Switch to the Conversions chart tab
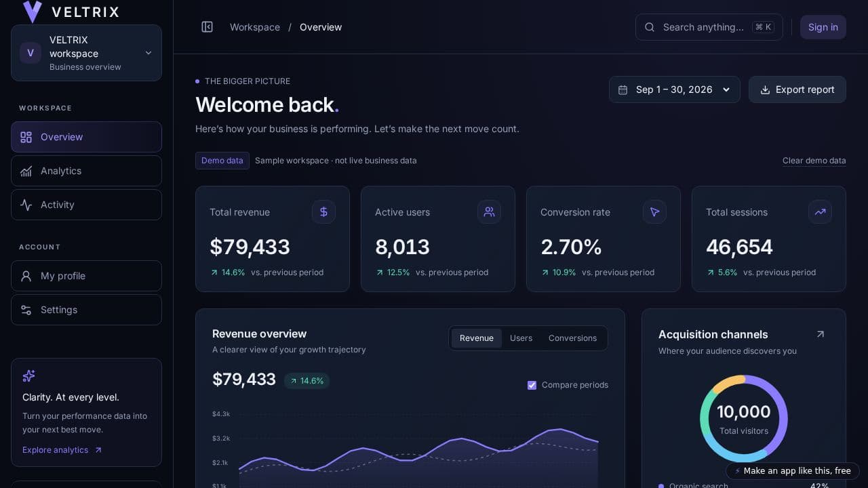This screenshot has height=488, width=868. (x=572, y=338)
